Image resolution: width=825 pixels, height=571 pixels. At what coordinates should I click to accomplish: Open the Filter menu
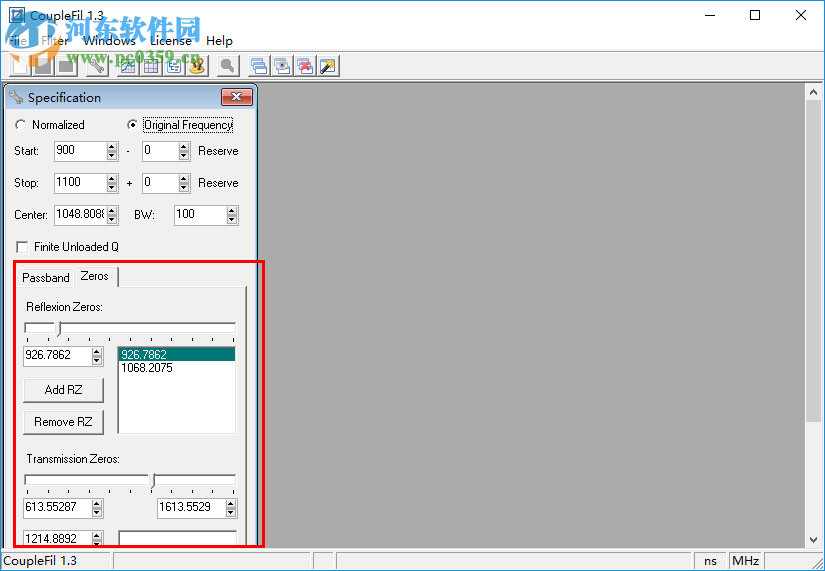pyautogui.click(x=55, y=41)
